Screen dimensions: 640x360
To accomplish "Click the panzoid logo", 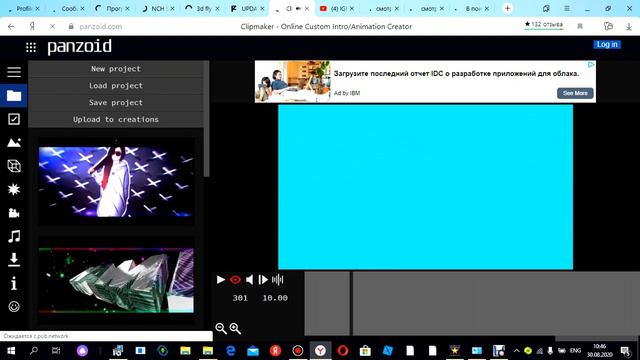I will 80,47.
